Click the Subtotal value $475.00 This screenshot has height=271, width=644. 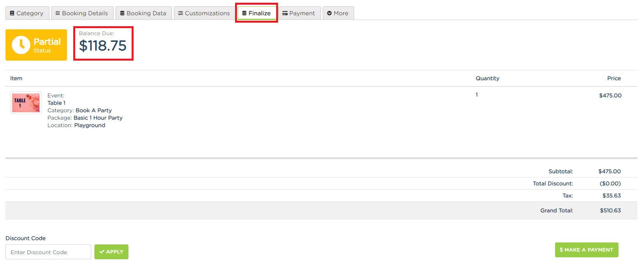tap(610, 171)
